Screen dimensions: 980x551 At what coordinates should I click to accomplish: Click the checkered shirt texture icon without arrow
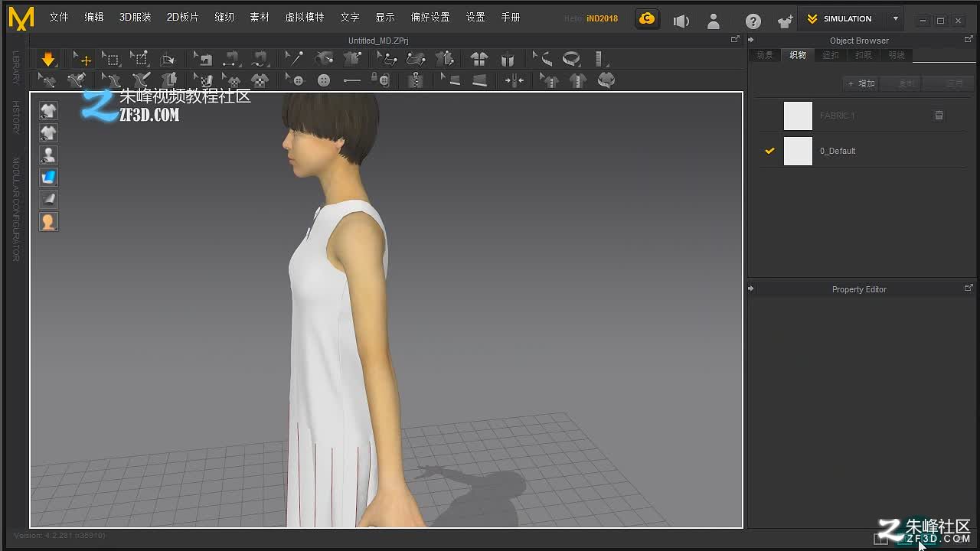click(262, 80)
